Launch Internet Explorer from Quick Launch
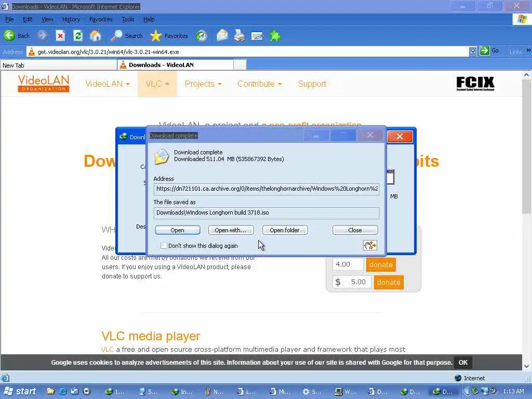Image resolution: width=532 pixels, height=399 pixels. (x=63, y=391)
